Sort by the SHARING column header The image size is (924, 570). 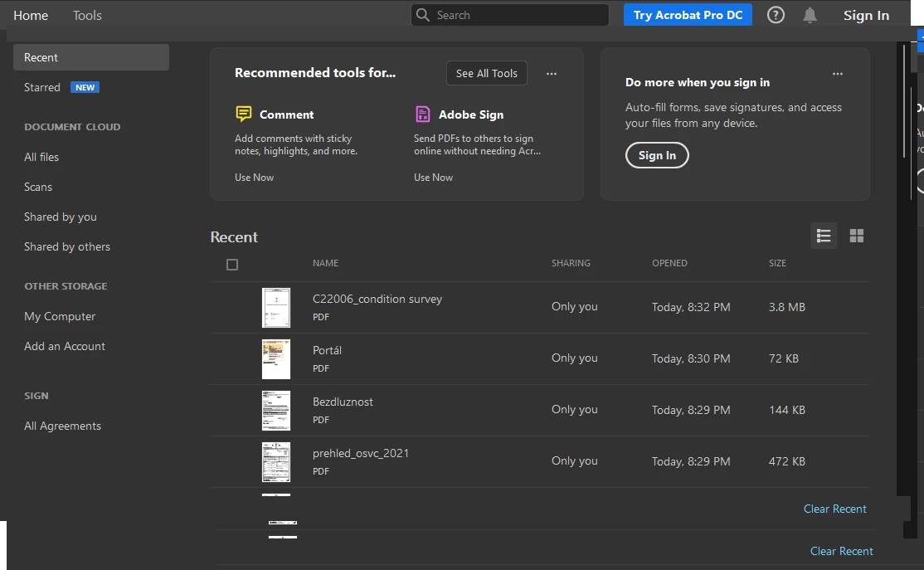(x=571, y=263)
